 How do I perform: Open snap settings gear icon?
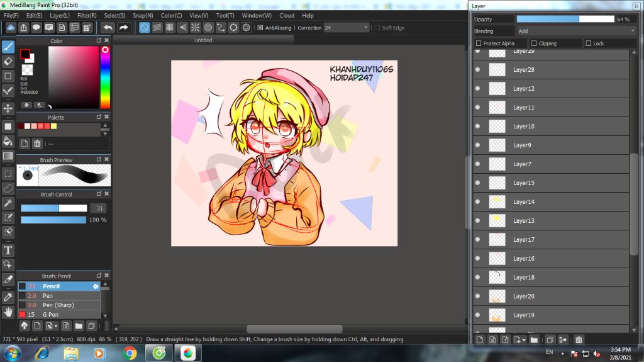pos(247,28)
